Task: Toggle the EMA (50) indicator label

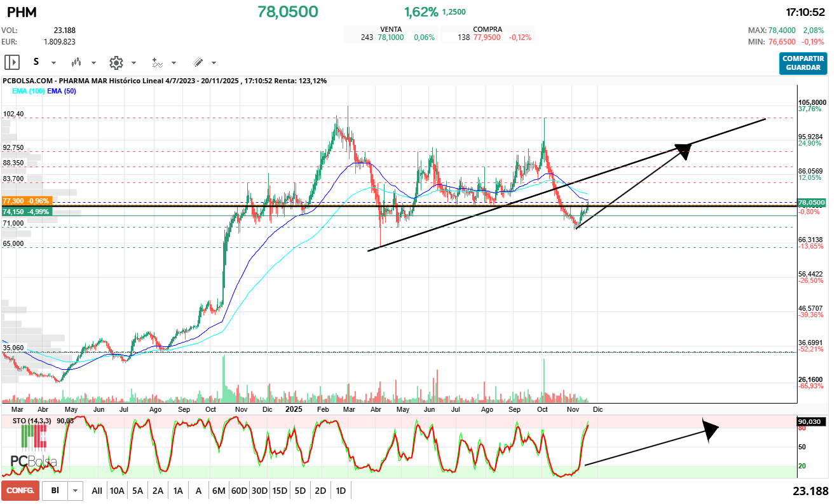Action: [x=62, y=91]
